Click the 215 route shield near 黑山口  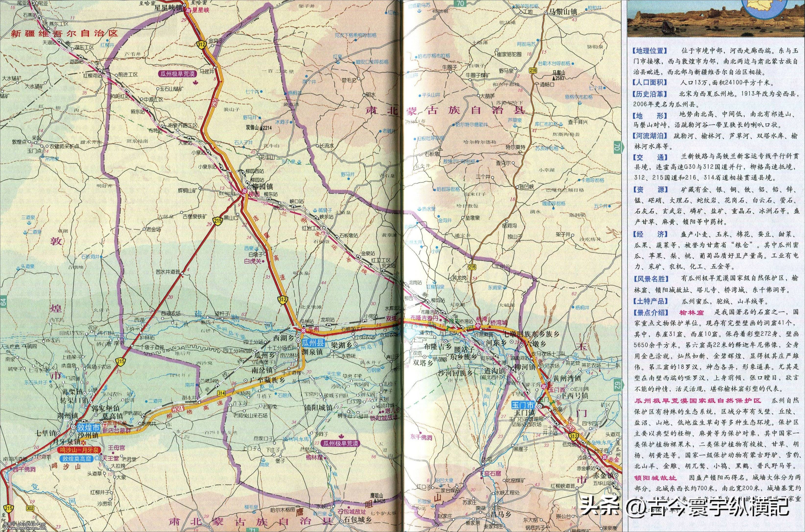point(218,221)
